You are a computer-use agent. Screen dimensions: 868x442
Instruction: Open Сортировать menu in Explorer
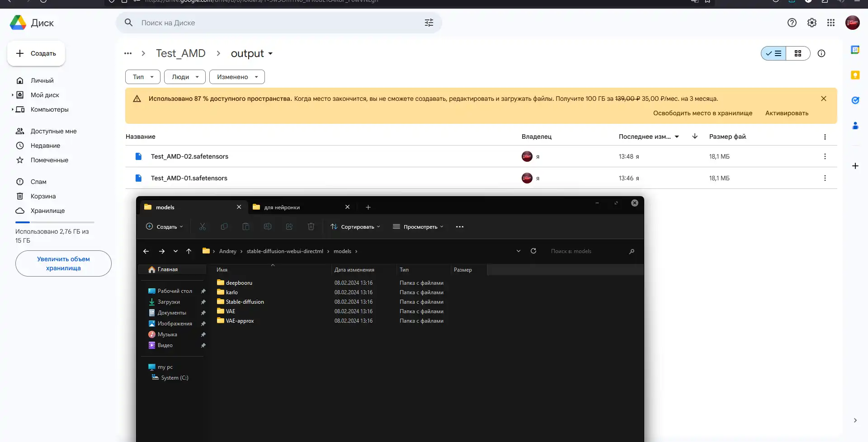coord(355,226)
